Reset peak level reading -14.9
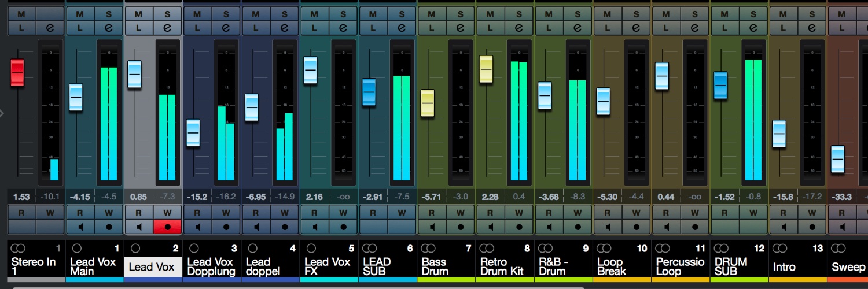The image size is (868, 289). point(285,197)
